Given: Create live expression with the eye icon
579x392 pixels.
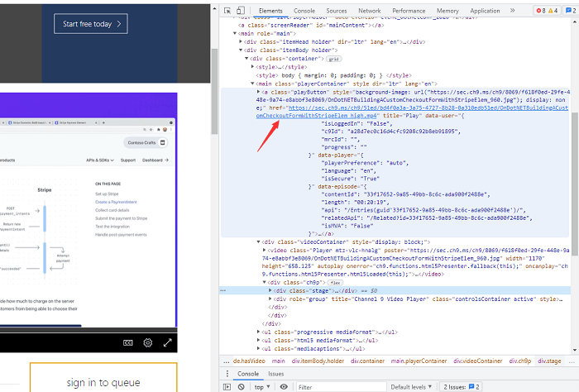Looking at the screenshot, I should [285, 386].
